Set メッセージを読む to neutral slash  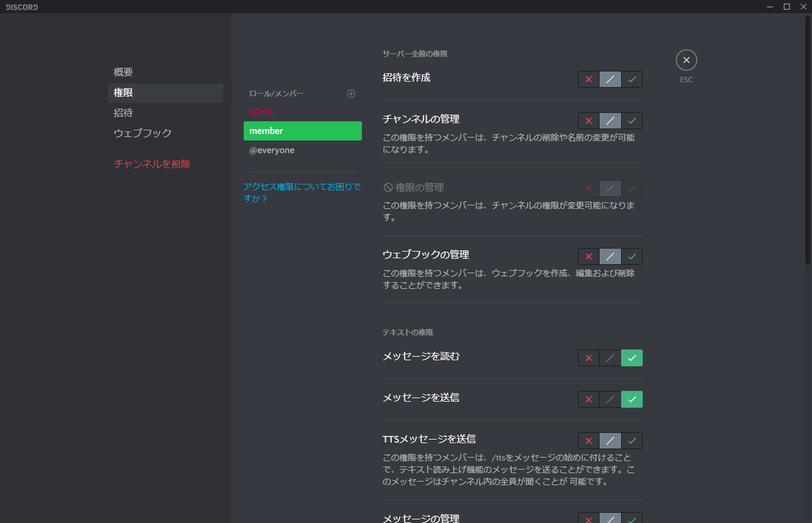tap(610, 358)
